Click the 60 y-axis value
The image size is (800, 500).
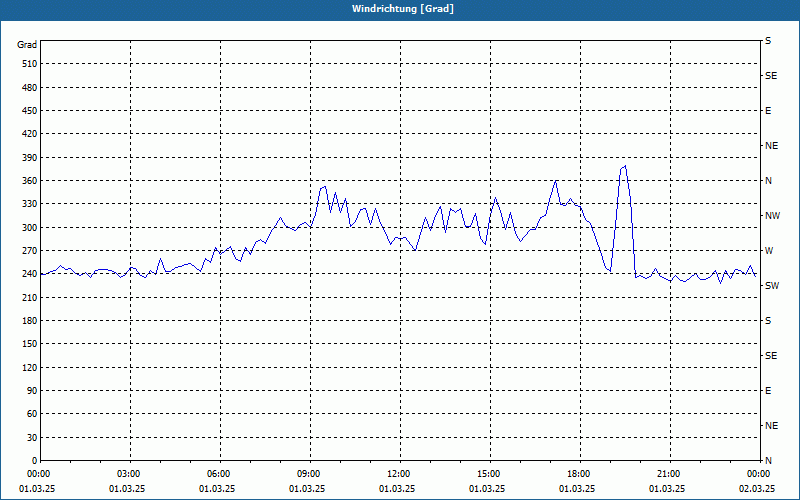32,414
